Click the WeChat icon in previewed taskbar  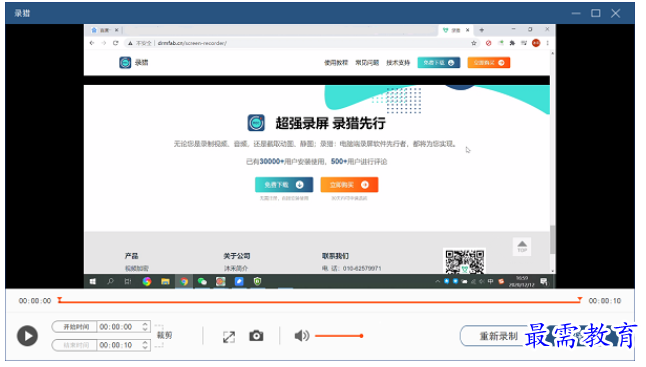tap(202, 281)
